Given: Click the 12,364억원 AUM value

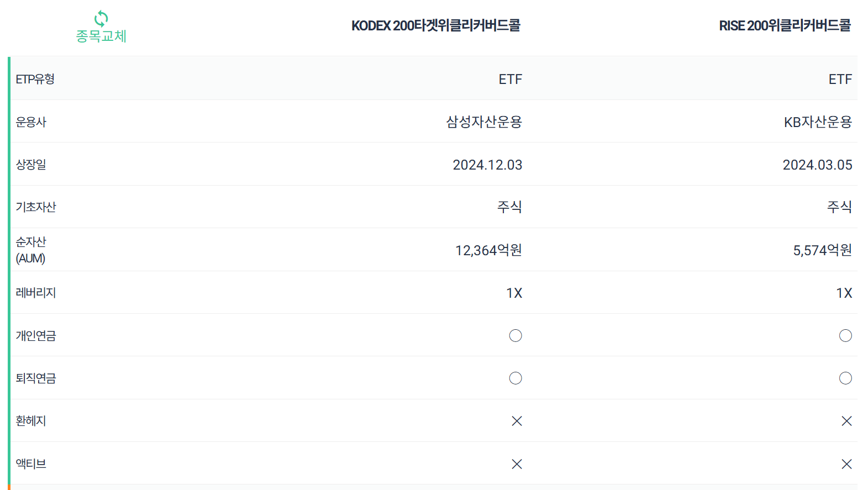Looking at the screenshot, I should coord(488,250).
